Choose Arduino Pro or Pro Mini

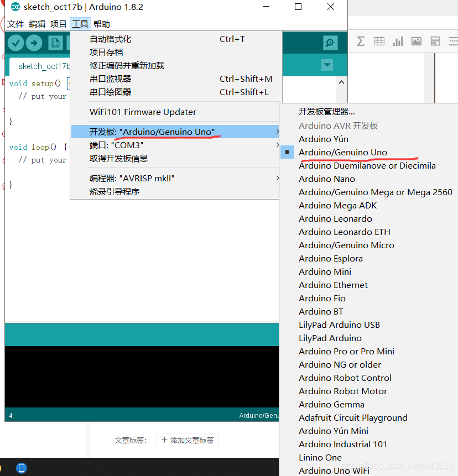[x=369, y=352]
